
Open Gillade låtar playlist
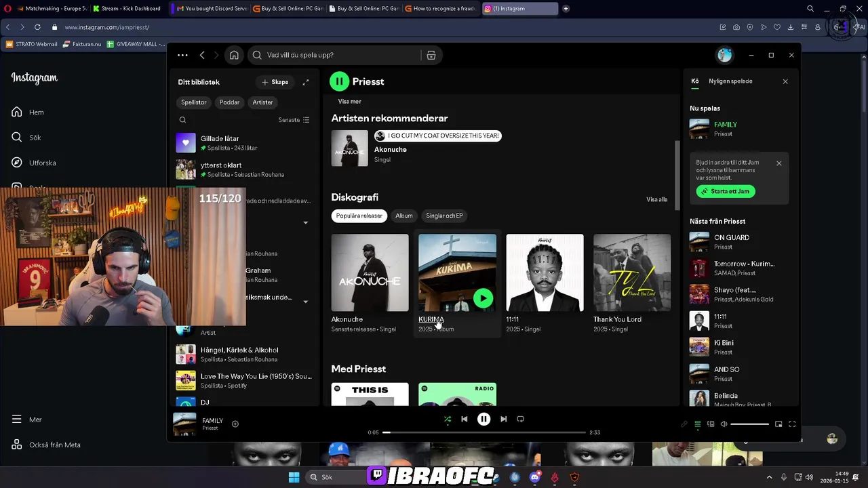click(x=244, y=142)
